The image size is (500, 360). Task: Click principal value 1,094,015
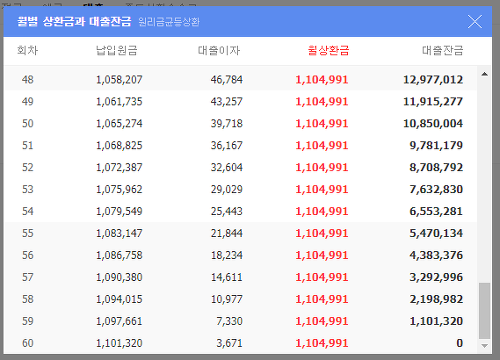[x=119, y=299]
